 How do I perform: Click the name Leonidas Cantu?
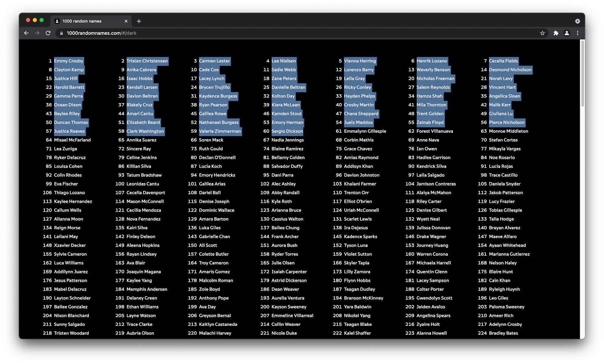pos(143,184)
